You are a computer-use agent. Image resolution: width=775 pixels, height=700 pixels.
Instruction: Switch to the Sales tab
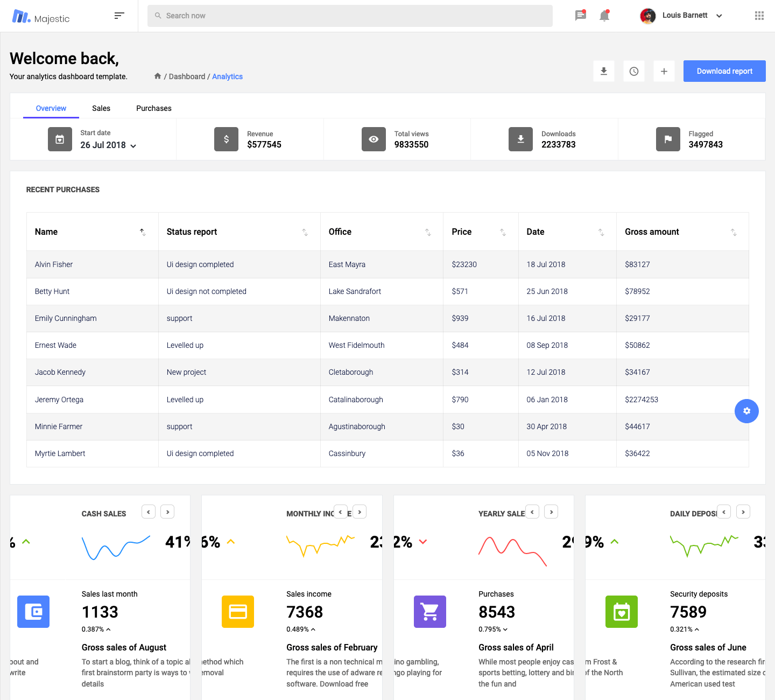pos(101,108)
